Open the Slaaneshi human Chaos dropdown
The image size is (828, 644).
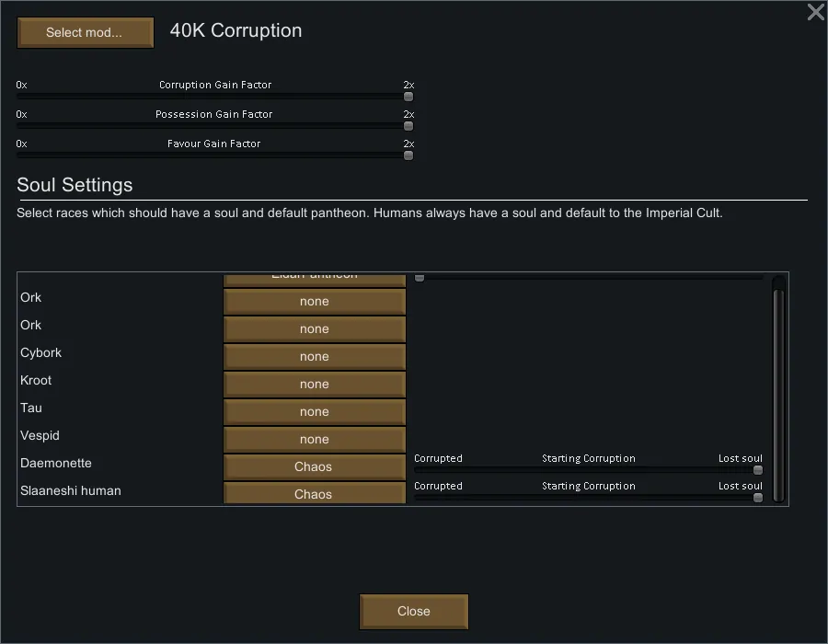coord(314,493)
